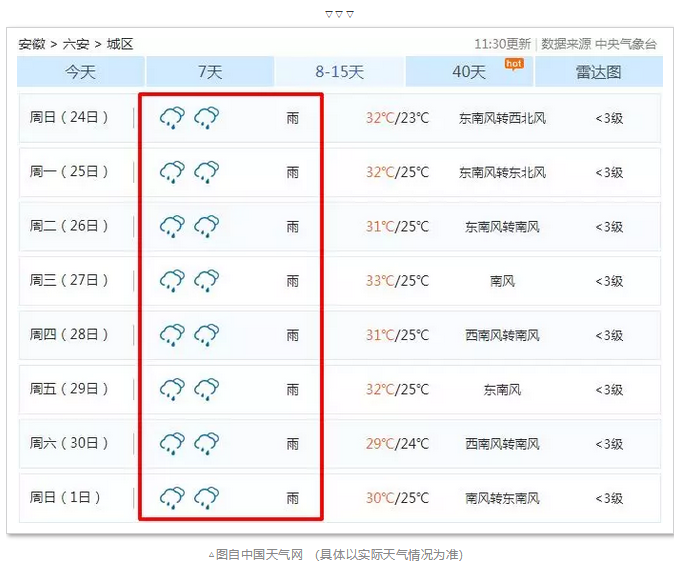Click the rain icon for 周五 (29日)
689x570 pixels.
(x=172, y=389)
